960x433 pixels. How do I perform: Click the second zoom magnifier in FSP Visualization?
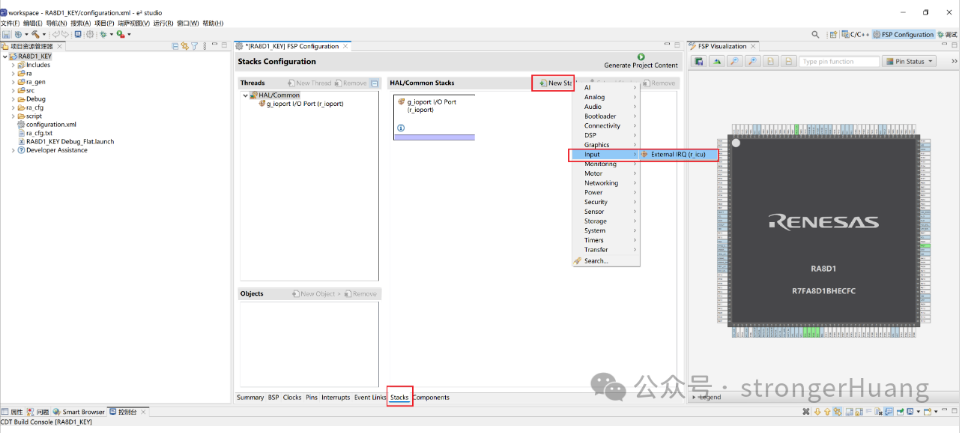coord(752,61)
